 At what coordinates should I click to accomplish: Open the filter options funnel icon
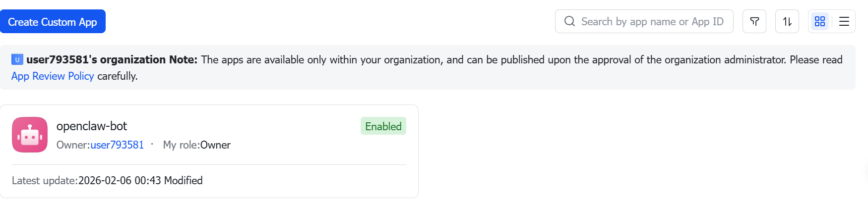pos(754,21)
